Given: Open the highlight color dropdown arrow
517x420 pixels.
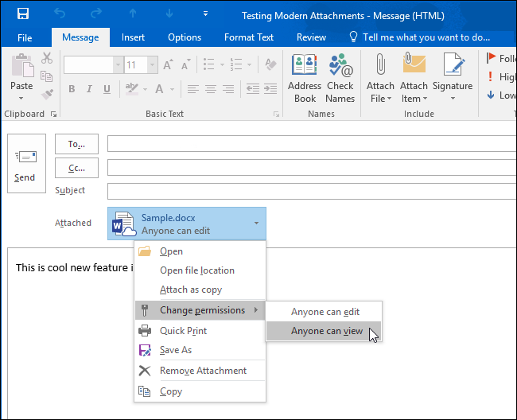Looking at the screenshot, I should tap(145, 89).
